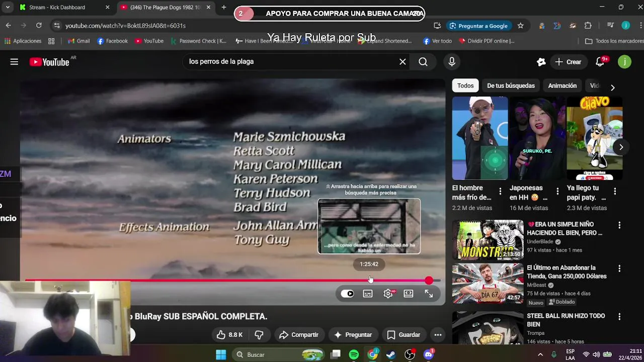Open the YouTube notifications bell
This screenshot has width=644, height=362.
point(600,62)
